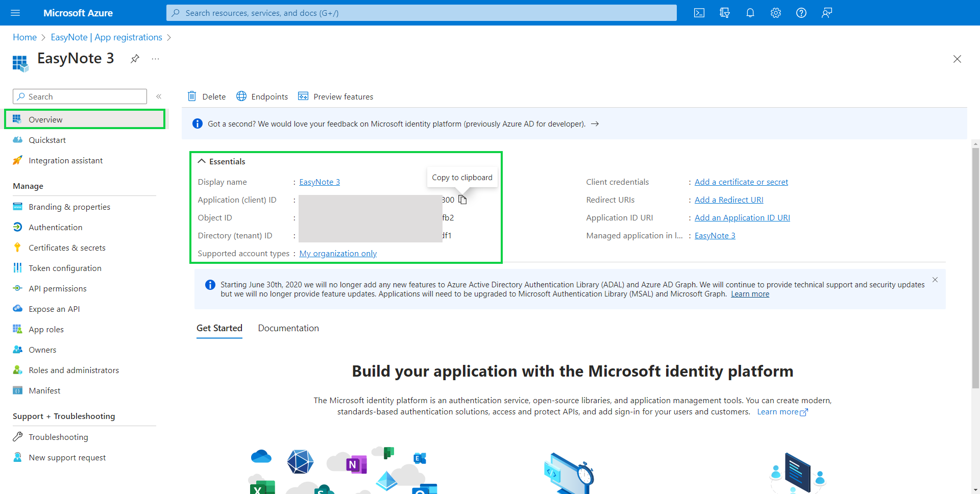Open the more options ellipsis menu
The width and height of the screenshot is (980, 494).
pos(155,59)
